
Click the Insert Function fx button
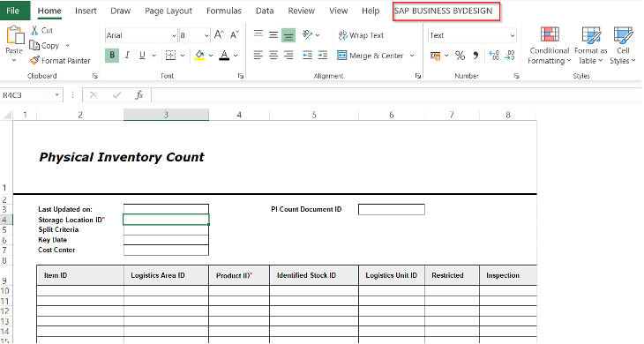coord(139,95)
